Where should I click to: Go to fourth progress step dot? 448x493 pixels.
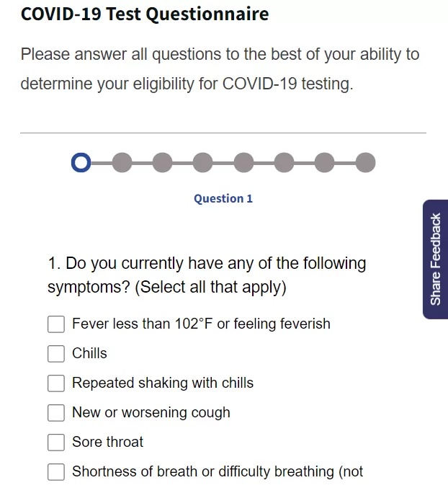pyautogui.click(x=203, y=163)
